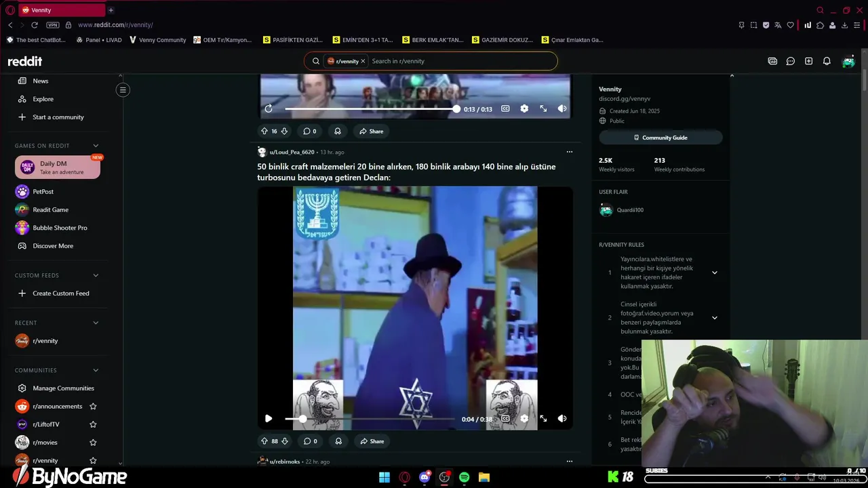Share the Loud_Pea_6620 post
The width and height of the screenshot is (868, 488).
372,441
